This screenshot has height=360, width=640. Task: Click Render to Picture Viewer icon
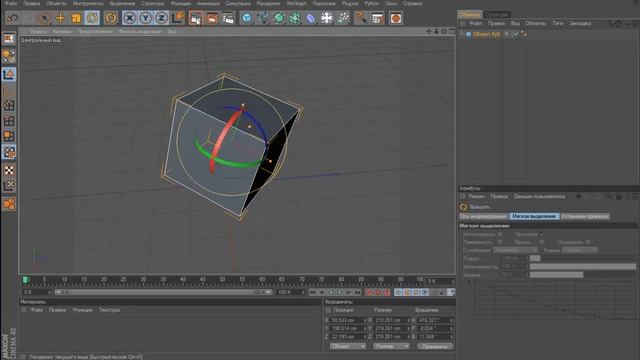(x=212, y=18)
